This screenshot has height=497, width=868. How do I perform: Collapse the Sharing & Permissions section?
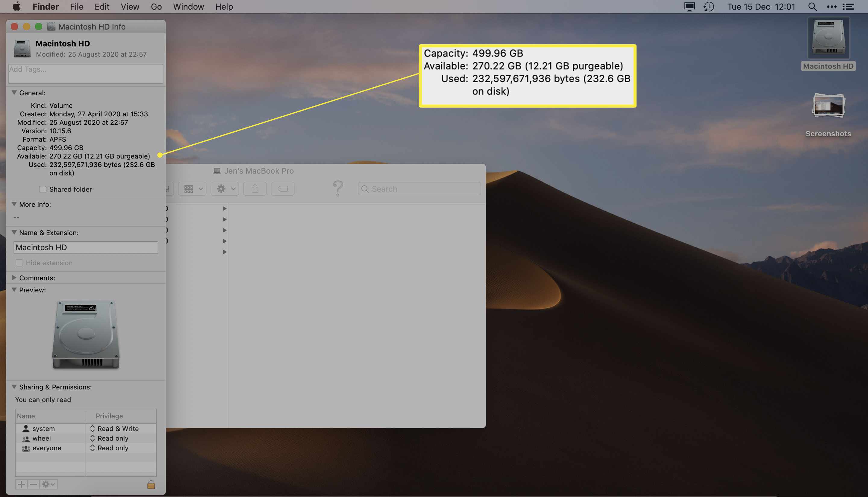(x=14, y=387)
